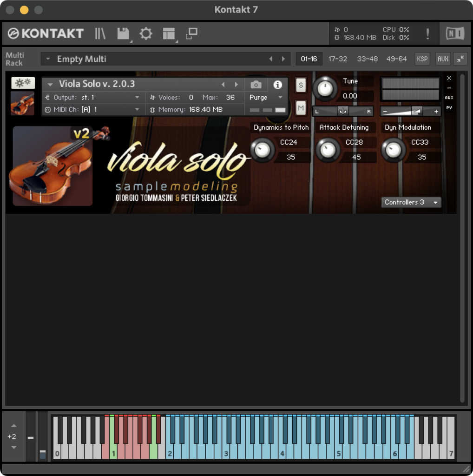
Task: Open instrument info icon
Action: (277, 85)
